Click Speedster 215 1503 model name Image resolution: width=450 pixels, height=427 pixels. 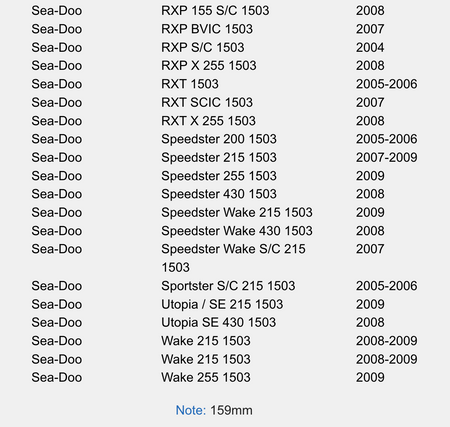click(219, 157)
